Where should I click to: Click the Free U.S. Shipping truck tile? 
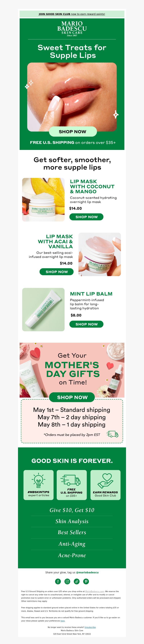tap(72, 485)
